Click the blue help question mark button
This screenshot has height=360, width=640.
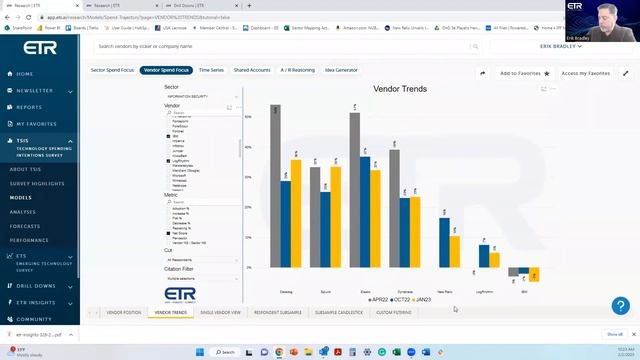click(x=620, y=306)
